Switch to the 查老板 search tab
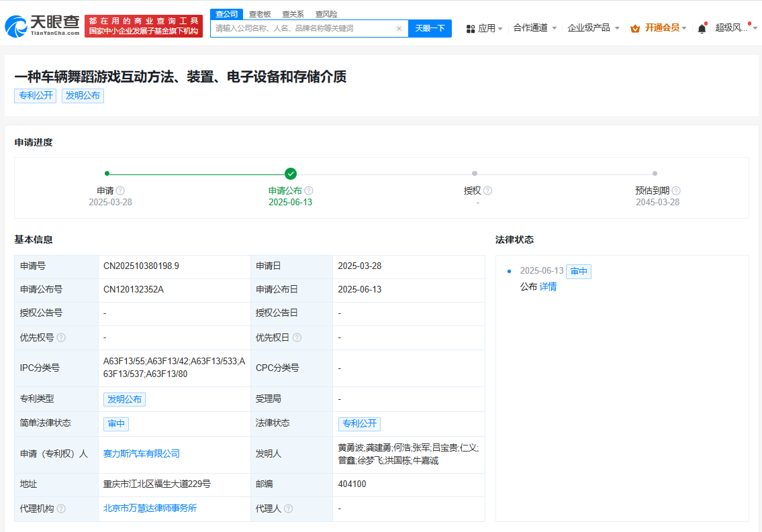 260,14
